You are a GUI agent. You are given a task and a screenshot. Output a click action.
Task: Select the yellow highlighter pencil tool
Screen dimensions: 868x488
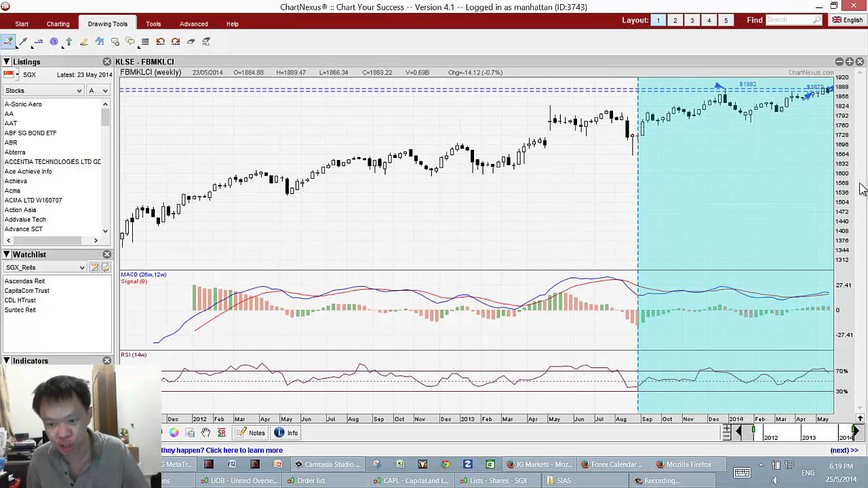pyautogui.click(x=84, y=41)
